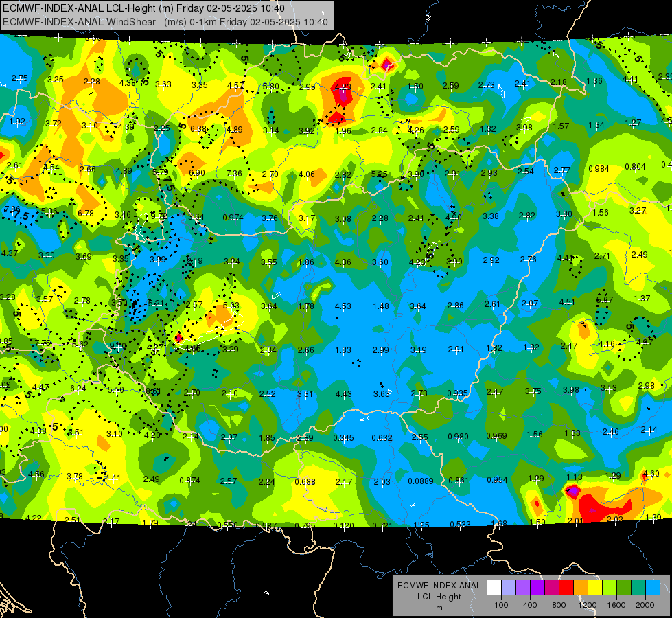Click the legend scale value 1200
The height and width of the screenshot is (618, 672).
[x=588, y=605]
